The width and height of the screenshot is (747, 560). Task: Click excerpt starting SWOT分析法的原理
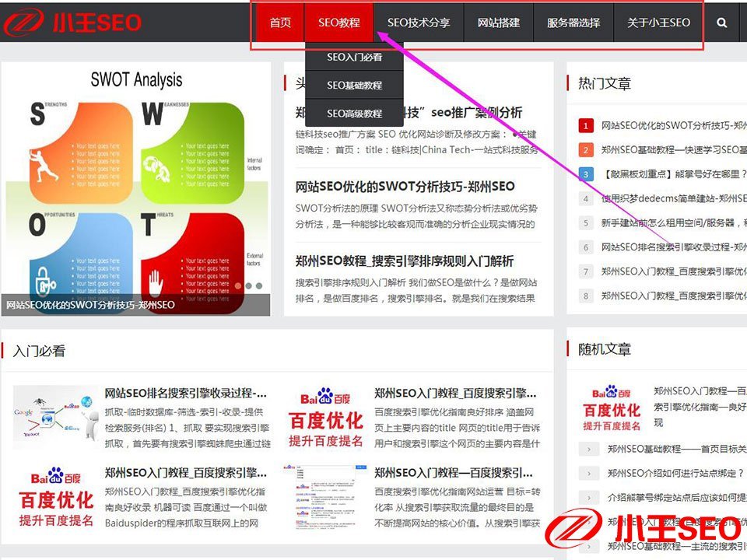pyautogui.click(x=416, y=216)
